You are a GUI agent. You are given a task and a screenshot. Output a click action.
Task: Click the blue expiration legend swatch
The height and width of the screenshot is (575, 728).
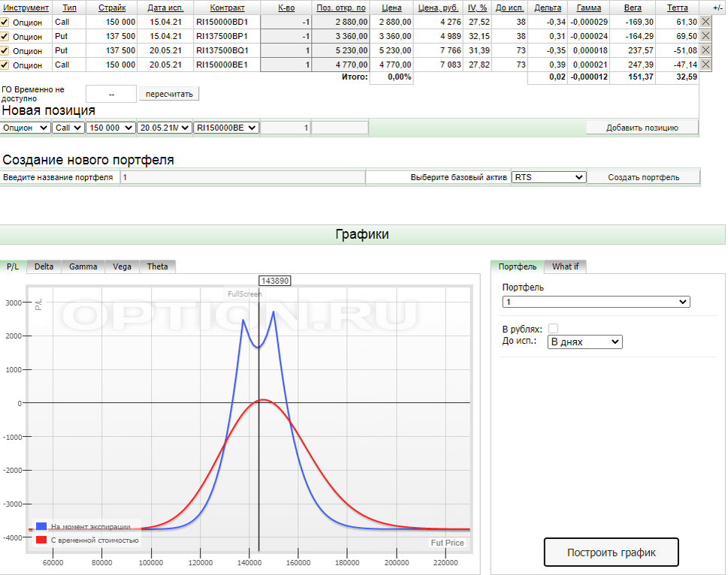pos(41,526)
